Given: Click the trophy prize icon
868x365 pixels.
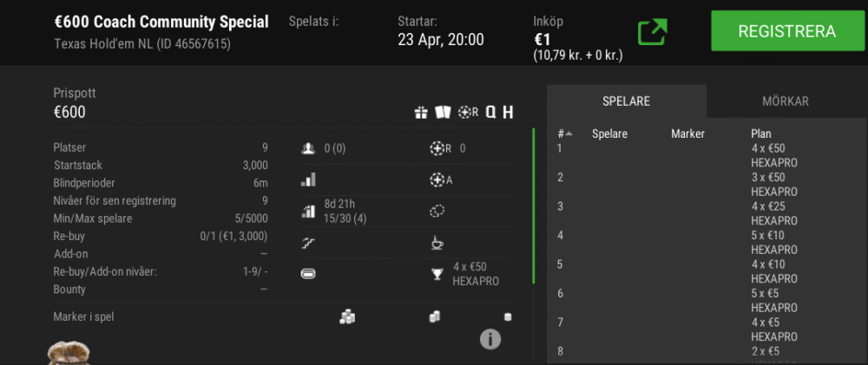Looking at the screenshot, I should [x=437, y=273].
